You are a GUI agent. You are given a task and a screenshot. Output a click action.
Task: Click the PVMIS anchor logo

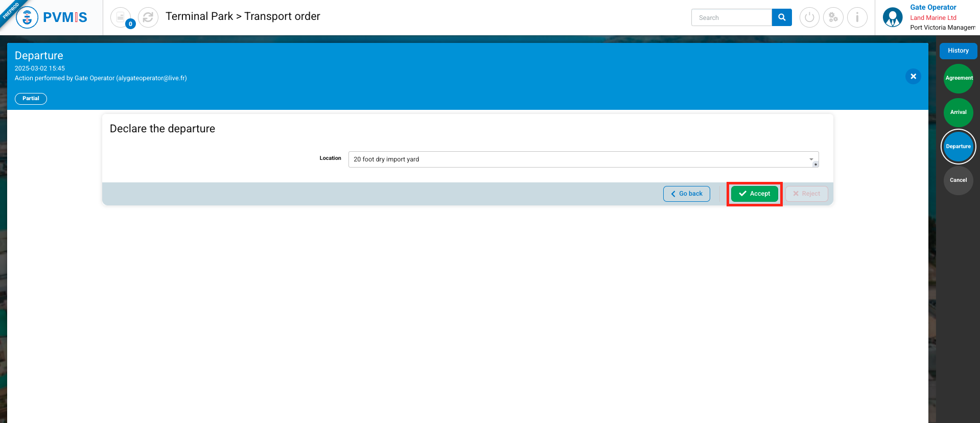(27, 17)
